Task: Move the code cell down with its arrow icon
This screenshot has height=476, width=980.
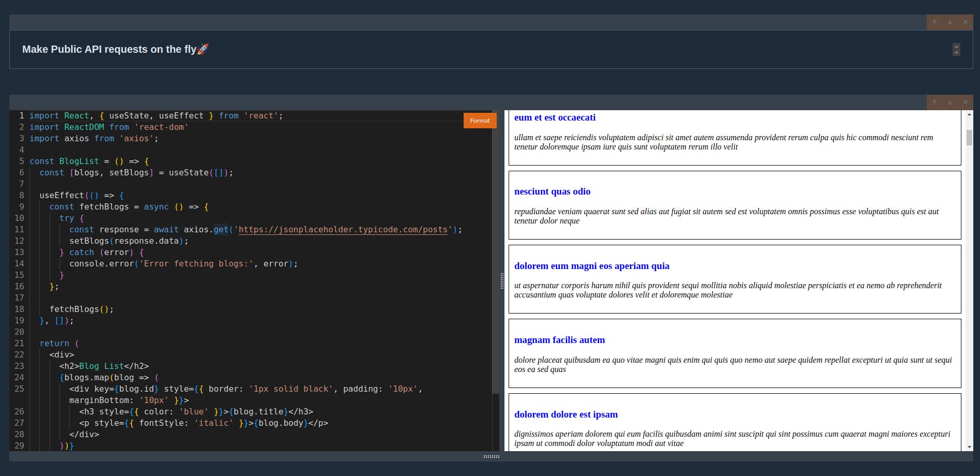Action: point(950,102)
